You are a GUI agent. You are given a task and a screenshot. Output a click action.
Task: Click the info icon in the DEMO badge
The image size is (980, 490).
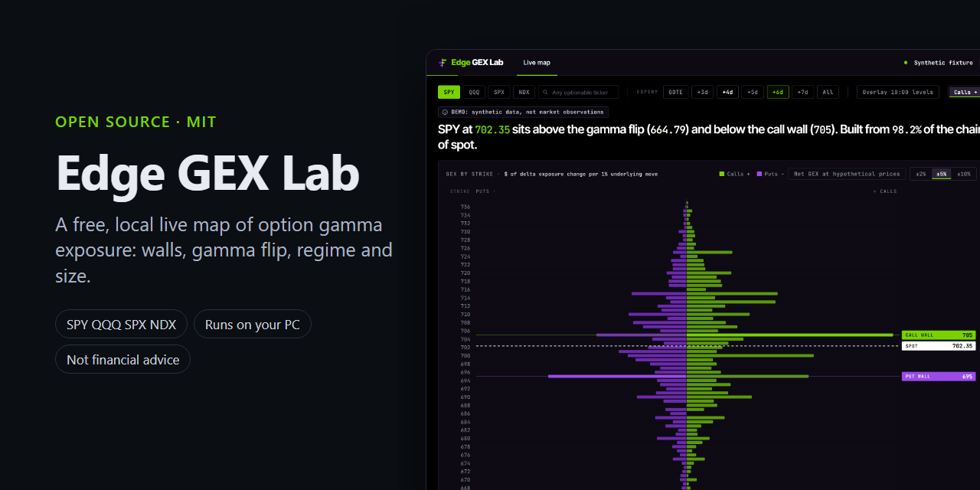pyautogui.click(x=445, y=112)
